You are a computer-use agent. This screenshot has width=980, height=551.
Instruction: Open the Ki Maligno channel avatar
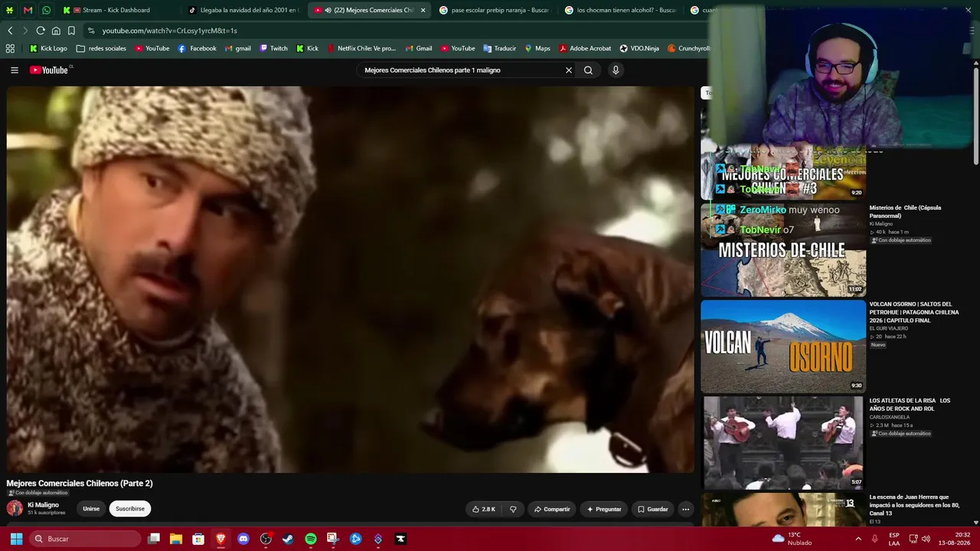tap(15, 509)
